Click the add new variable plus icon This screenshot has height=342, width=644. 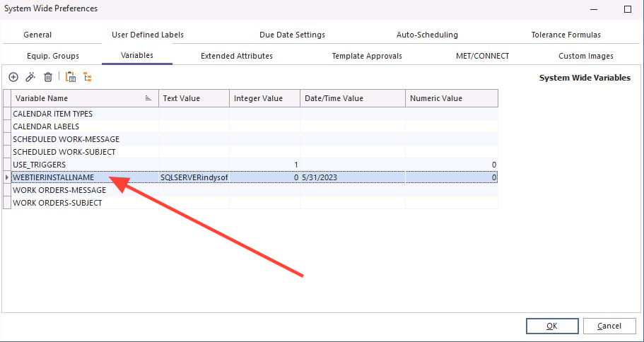tap(13, 77)
